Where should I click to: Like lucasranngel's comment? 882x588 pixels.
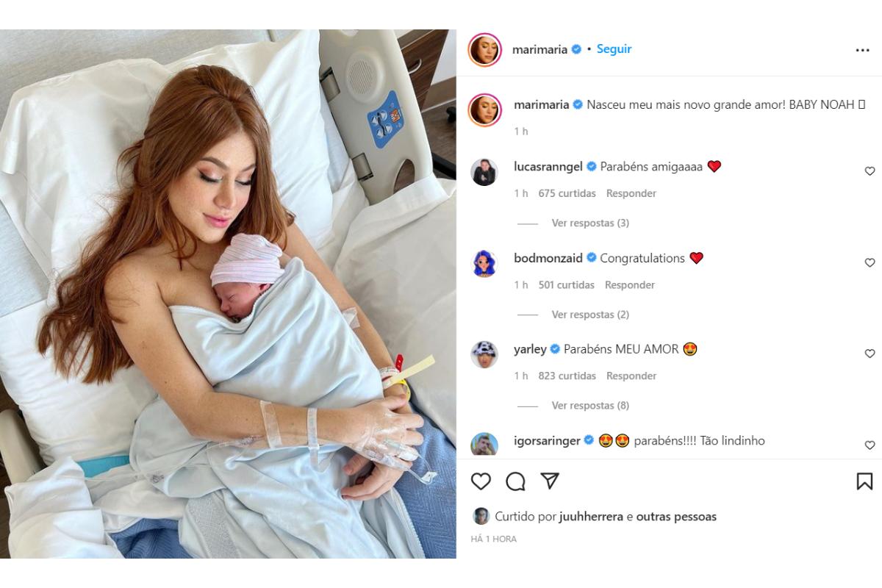tap(870, 171)
